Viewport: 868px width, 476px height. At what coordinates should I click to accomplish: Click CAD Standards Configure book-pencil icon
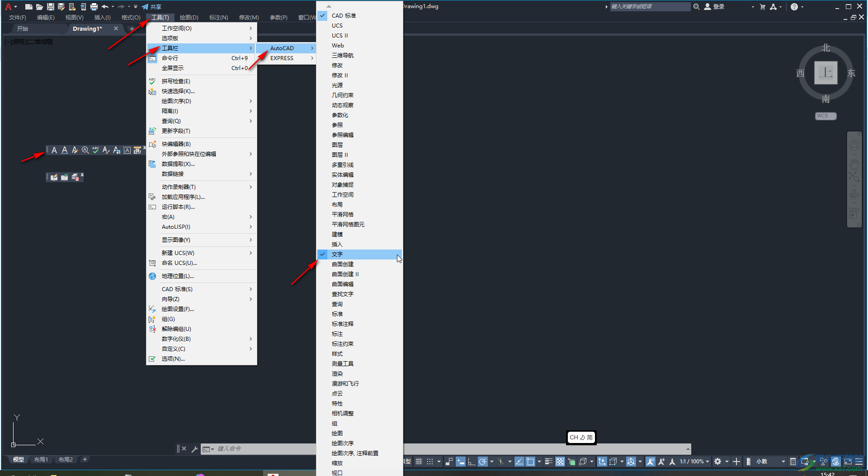pos(54,177)
